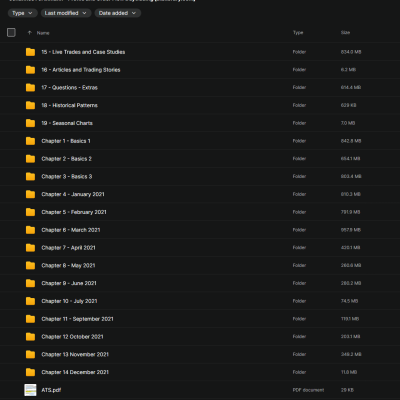
Task: Sort the list by Size column
Action: [x=345, y=33]
